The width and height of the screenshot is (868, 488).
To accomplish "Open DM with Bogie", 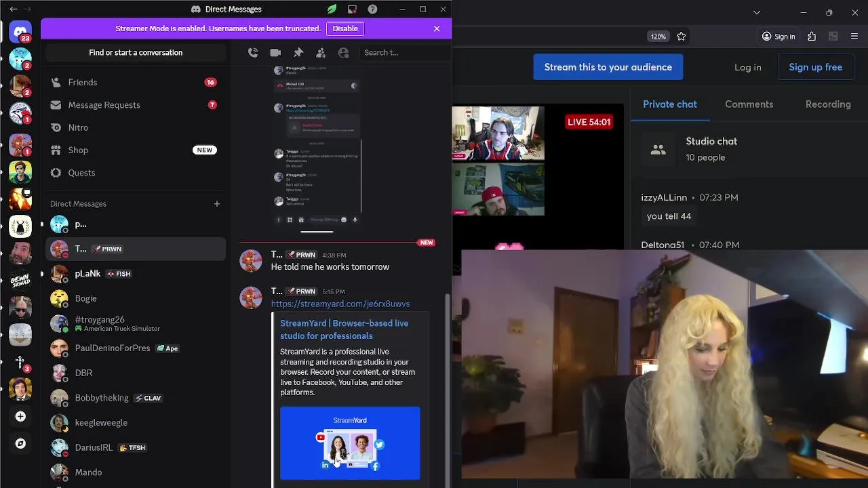I will pos(136,298).
